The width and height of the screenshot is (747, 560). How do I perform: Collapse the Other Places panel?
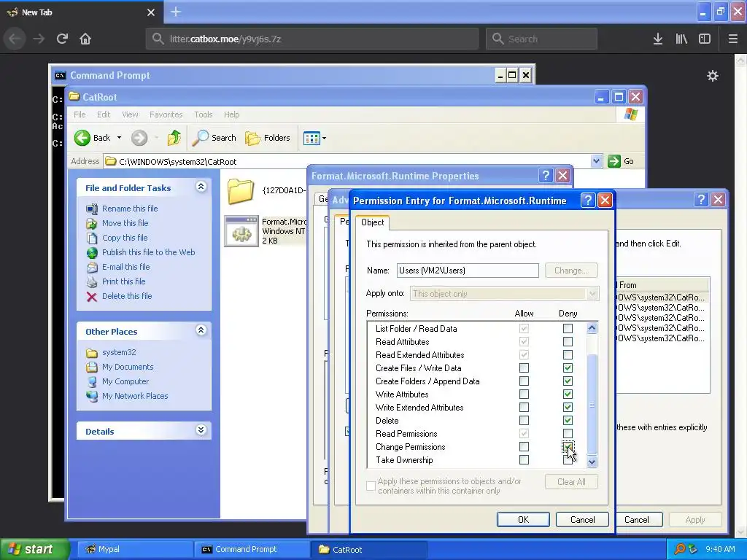pos(201,330)
